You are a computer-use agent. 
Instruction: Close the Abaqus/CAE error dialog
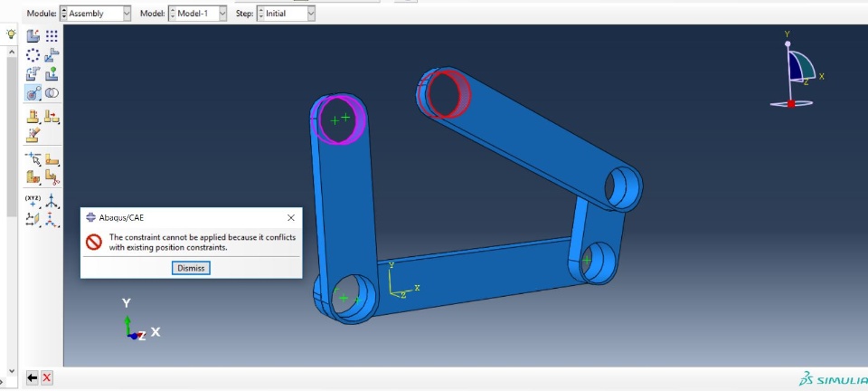point(291,217)
